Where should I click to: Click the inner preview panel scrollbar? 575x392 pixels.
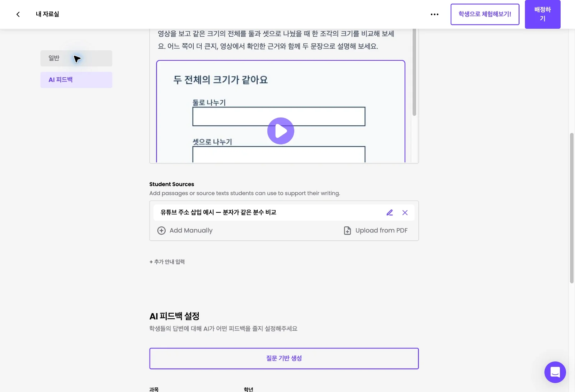(414, 72)
